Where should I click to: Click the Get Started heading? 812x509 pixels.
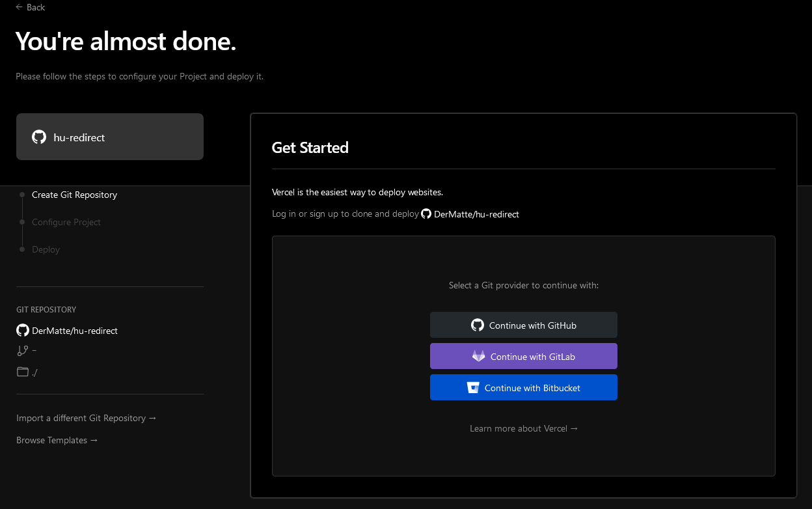point(310,148)
